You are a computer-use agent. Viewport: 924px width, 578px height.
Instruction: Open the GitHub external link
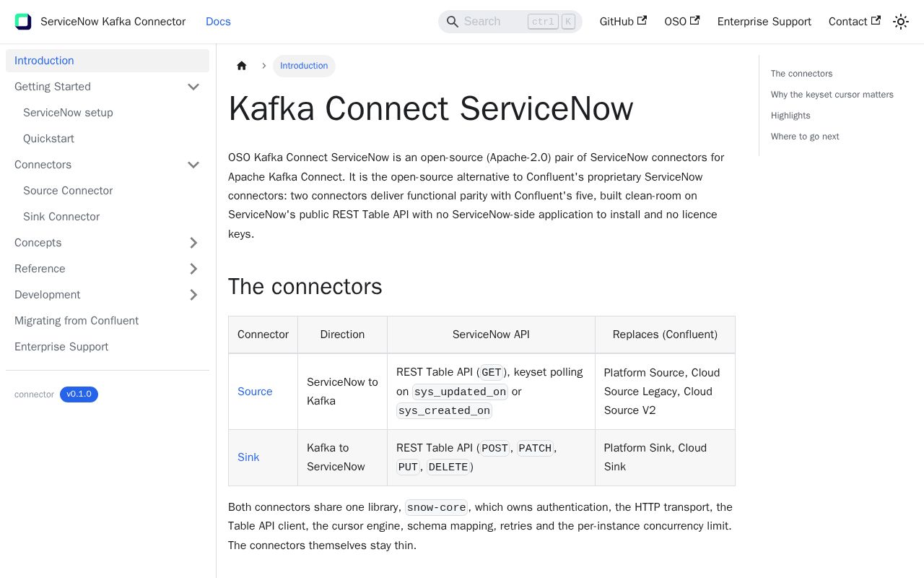tap(623, 22)
